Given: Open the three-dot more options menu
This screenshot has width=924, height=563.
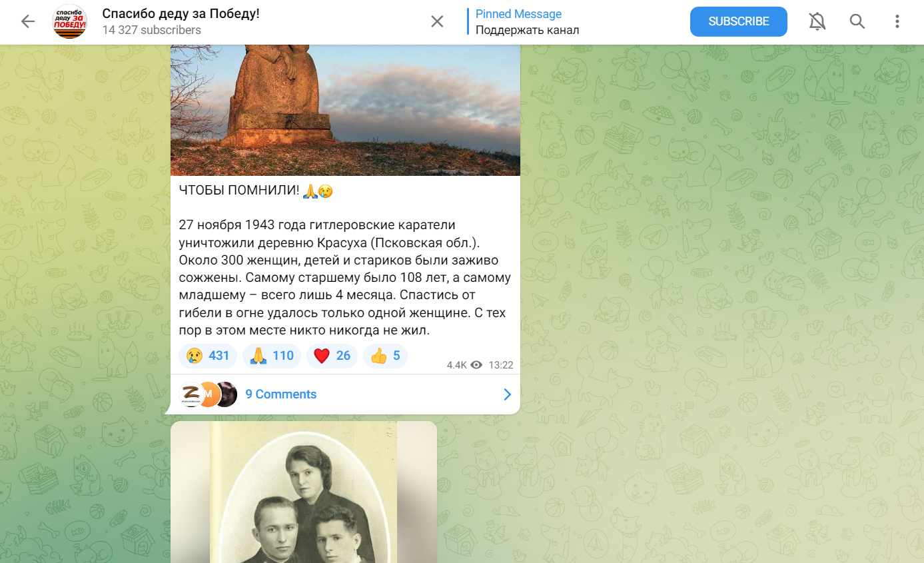Looking at the screenshot, I should tap(897, 21).
